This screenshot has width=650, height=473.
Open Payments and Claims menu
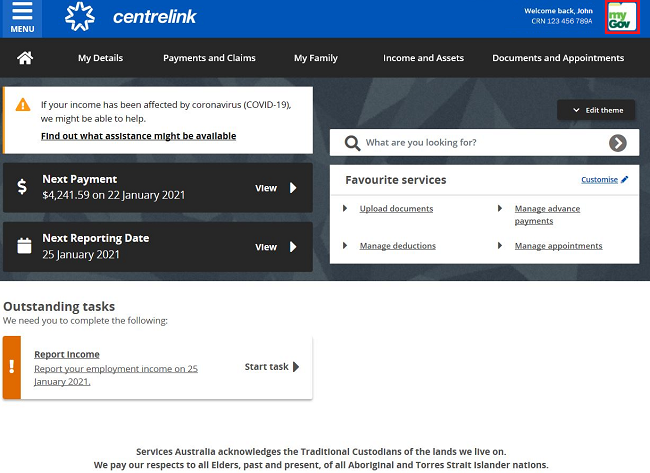(209, 58)
